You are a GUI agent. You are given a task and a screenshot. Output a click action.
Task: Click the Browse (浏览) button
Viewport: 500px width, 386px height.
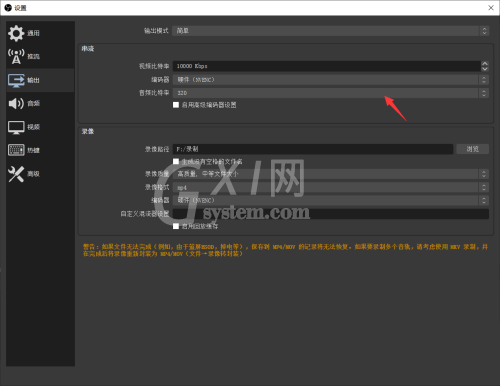(472, 149)
